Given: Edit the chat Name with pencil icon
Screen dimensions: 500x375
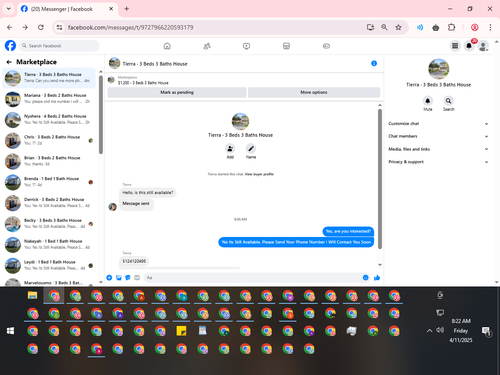Looking at the screenshot, I should [251, 148].
